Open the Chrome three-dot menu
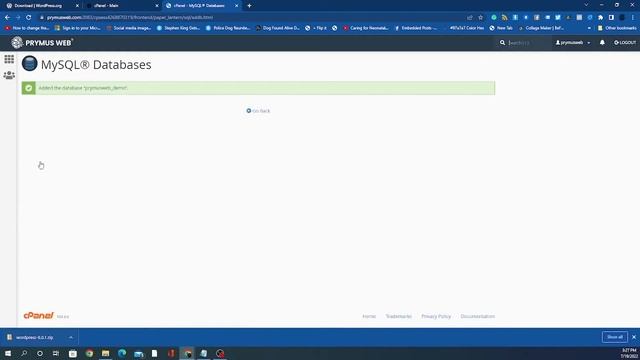640x360 pixels. 633,18
